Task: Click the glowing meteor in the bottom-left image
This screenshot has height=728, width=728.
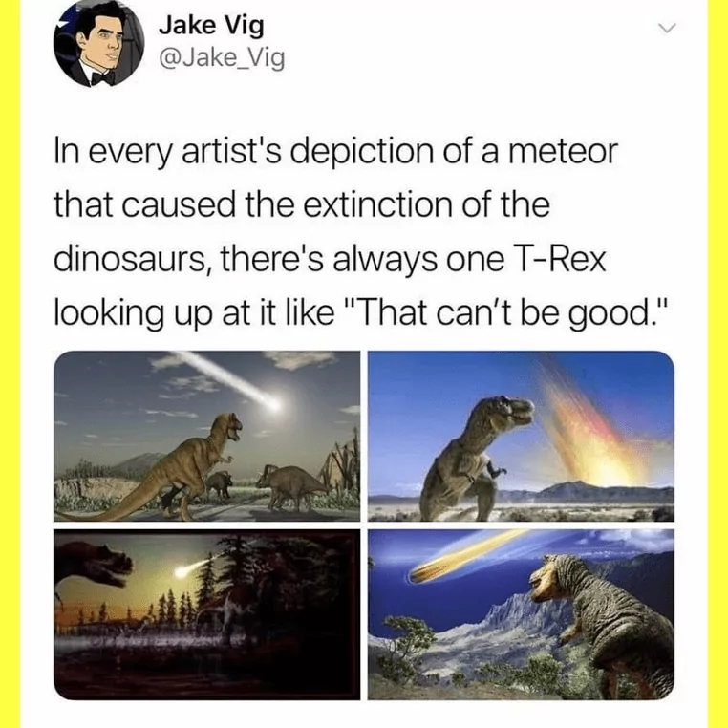Action: pyautogui.click(x=188, y=568)
